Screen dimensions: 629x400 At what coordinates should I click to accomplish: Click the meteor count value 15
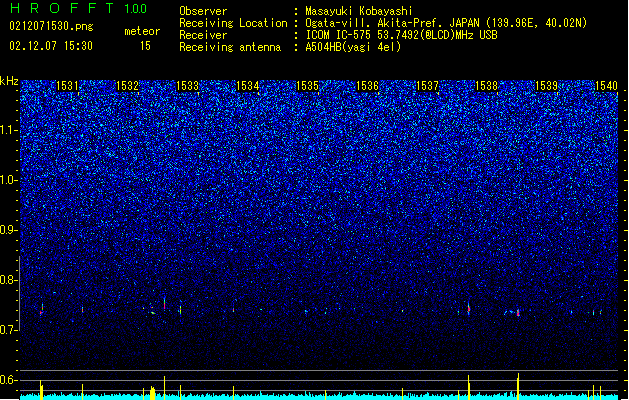pyautogui.click(x=145, y=46)
